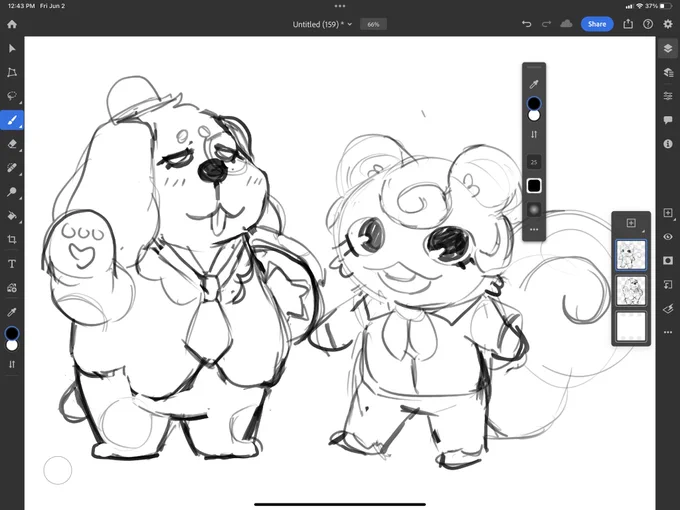Select the Eraser tool

12,144
